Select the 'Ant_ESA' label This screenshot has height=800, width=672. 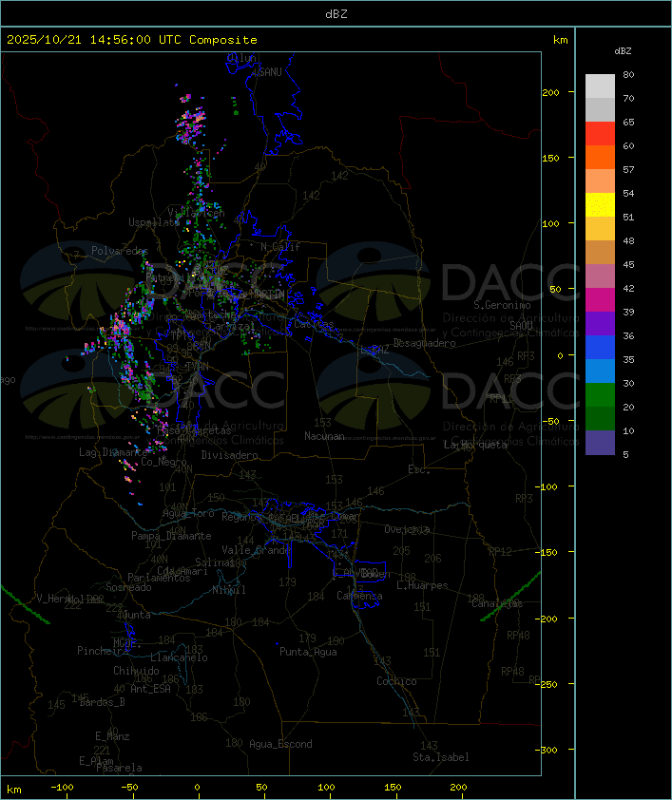[150, 689]
